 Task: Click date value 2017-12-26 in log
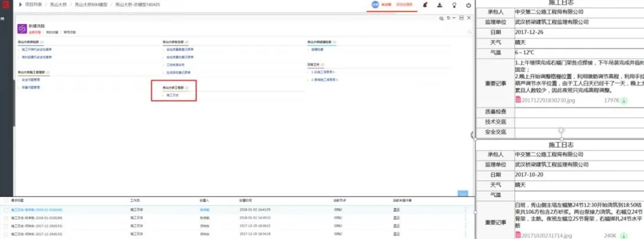529,32
